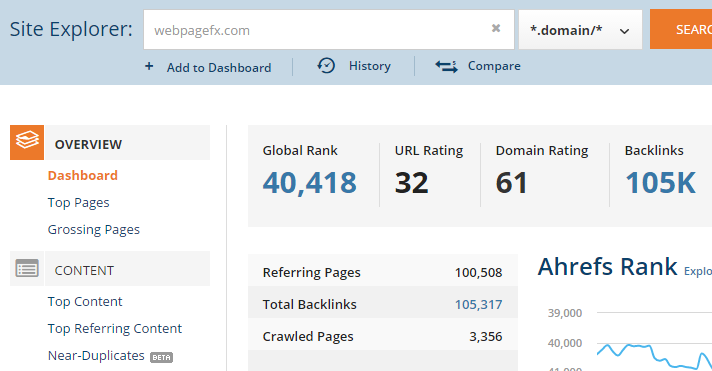This screenshot has height=371, width=712.
Task: Click the orange Search button
Action: click(681, 30)
